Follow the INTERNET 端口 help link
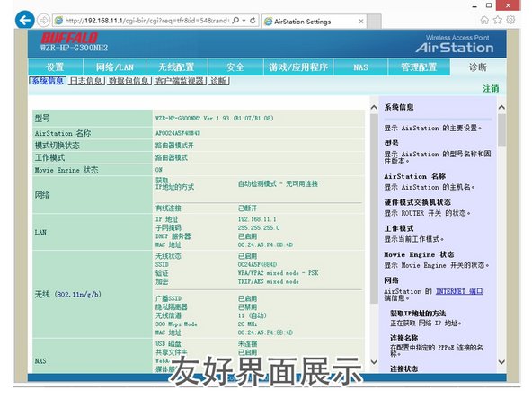Viewport: 532px width, 399px height. tap(459, 291)
